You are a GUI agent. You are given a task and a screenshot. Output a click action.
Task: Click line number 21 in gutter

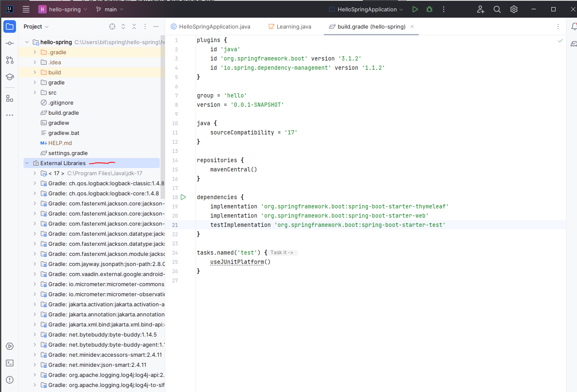[175, 225]
